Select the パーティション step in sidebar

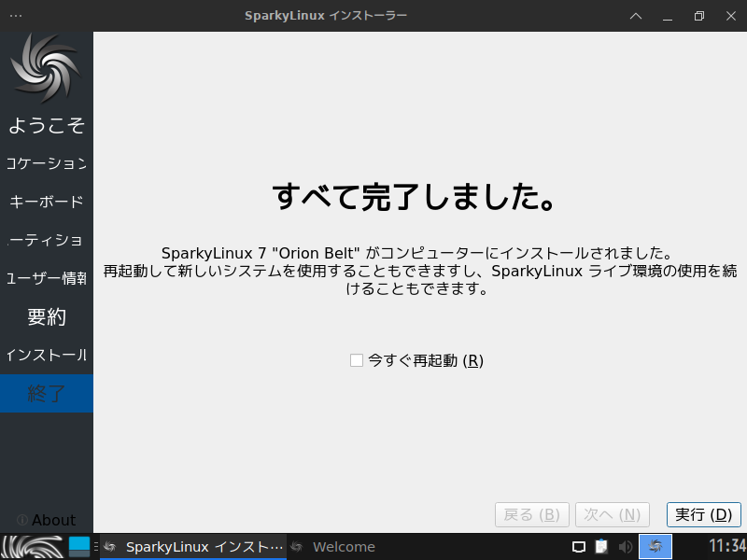pos(47,240)
